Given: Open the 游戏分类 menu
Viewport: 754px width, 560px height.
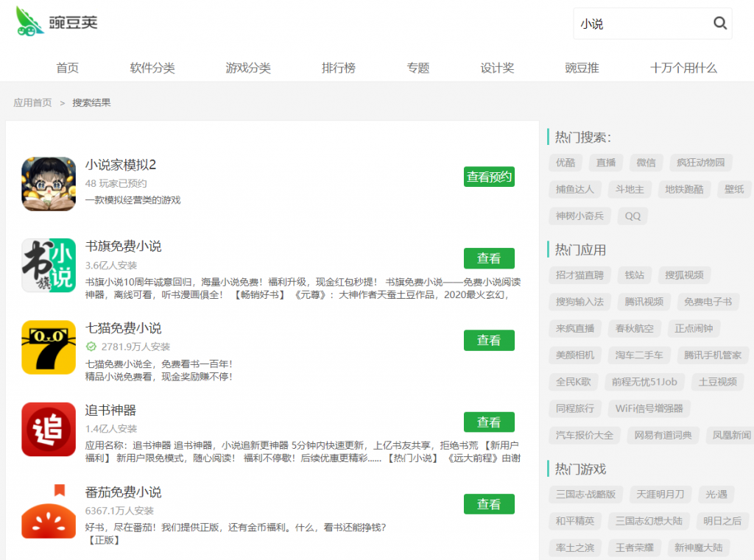Looking at the screenshot, I should click(x=248, y=68).
